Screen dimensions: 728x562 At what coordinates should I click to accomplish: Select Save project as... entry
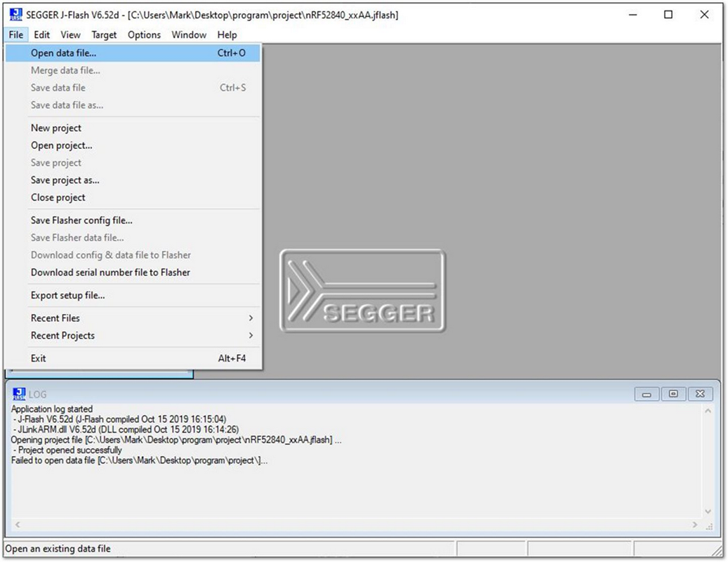pos(133,181)
